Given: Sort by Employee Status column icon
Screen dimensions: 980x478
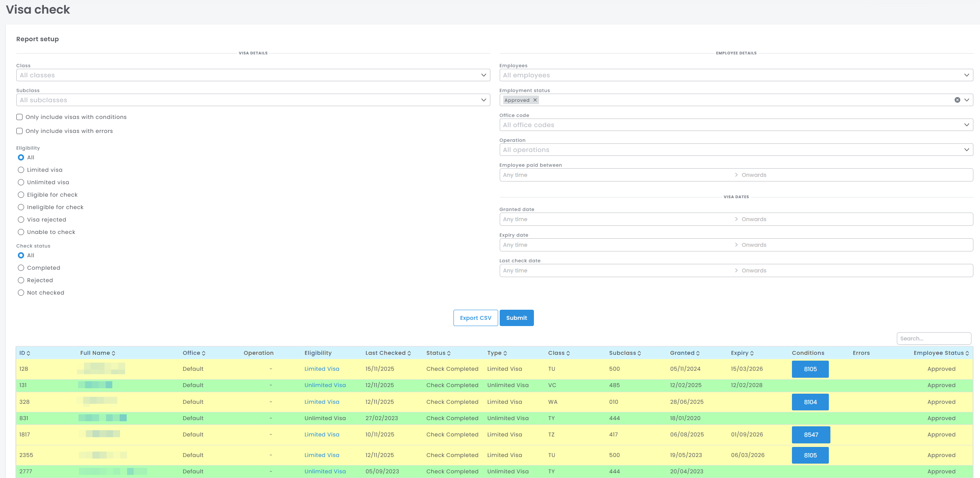Looking at the screenshot, I should [967, 353].
